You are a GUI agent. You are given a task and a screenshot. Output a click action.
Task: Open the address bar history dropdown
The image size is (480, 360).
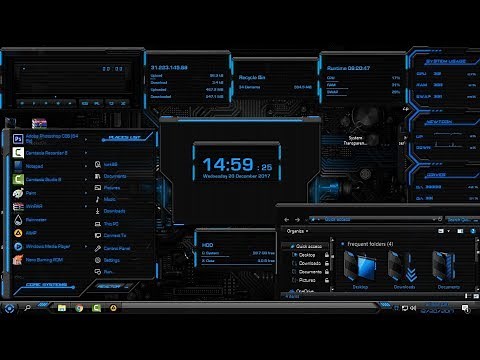[434, 219]
